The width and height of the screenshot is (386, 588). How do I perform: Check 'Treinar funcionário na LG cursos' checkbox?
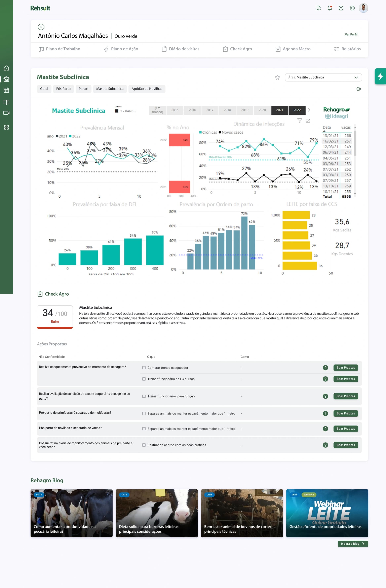(x=144, y=379)
